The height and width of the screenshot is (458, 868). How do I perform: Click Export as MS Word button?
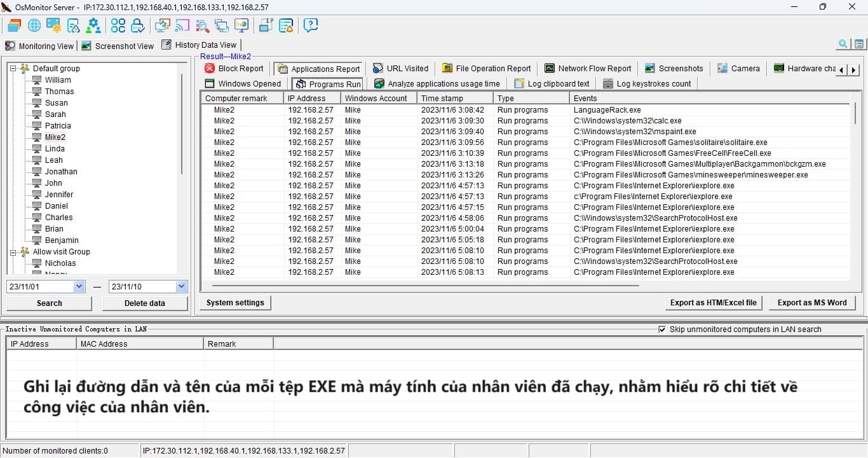pos(812,303)
